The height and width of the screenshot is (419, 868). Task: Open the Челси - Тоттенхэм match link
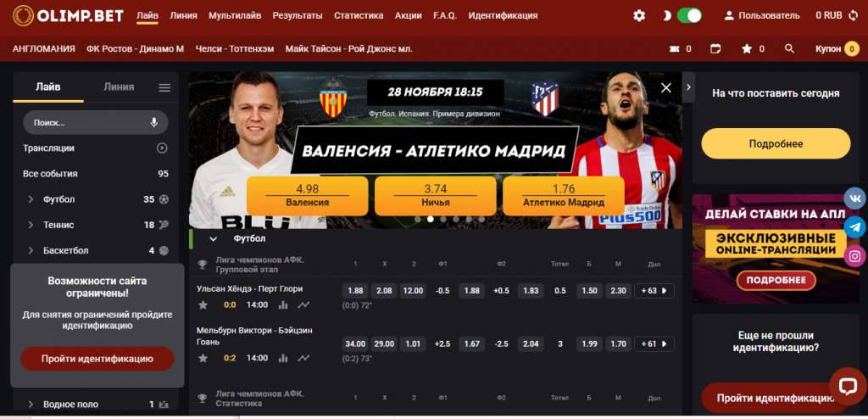tap(235, 49)
